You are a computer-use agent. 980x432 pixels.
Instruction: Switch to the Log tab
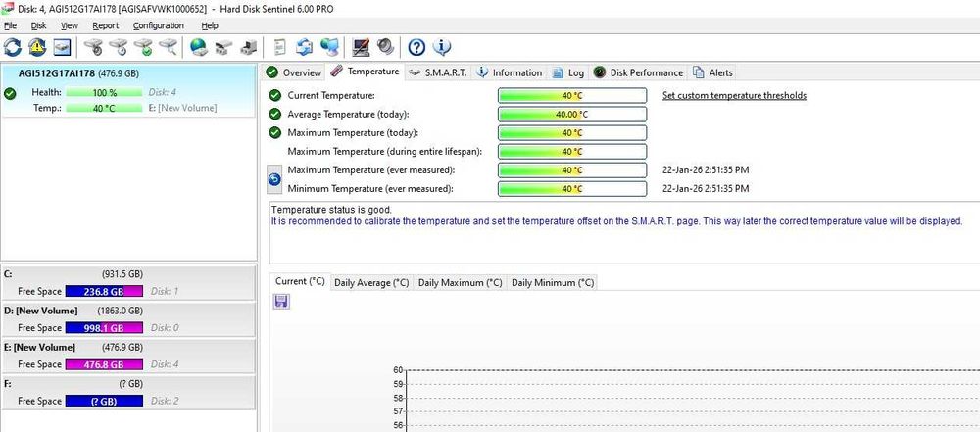coord(568,72)
